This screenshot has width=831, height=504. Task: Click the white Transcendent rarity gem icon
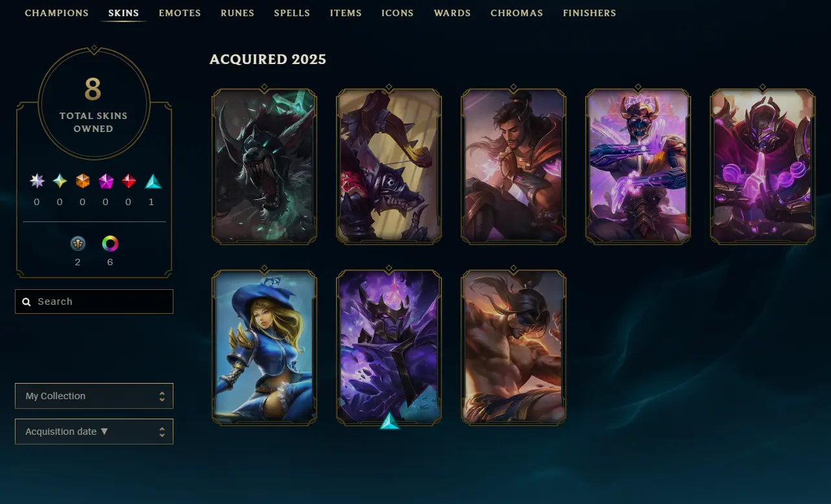coord(37,181)
